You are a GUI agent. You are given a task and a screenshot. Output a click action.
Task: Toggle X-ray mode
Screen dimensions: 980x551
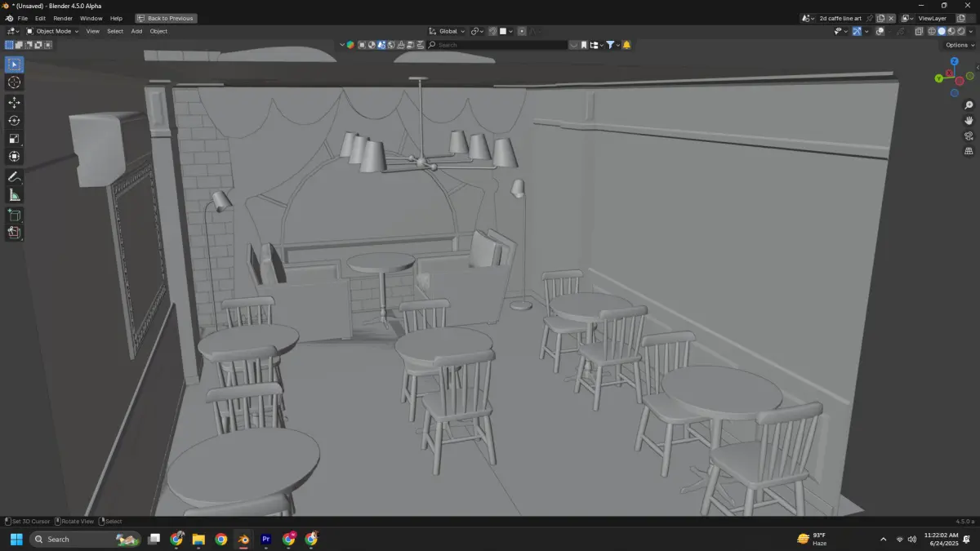click(x=920, y=31)
